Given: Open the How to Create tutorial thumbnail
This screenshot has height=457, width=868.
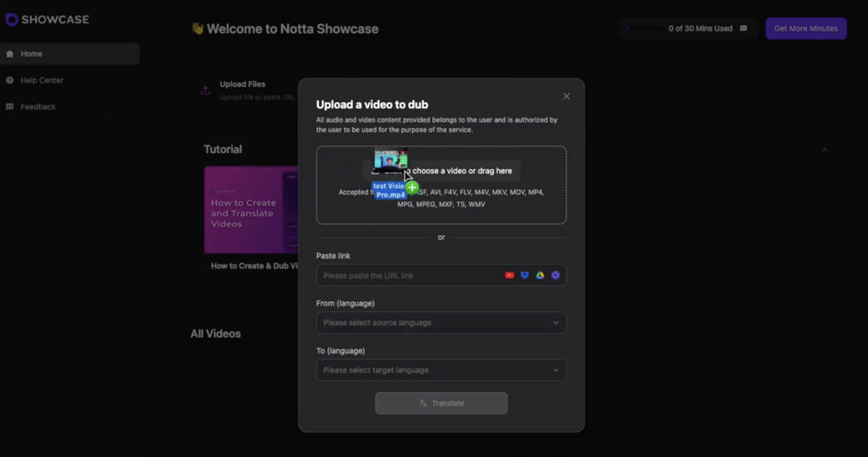Looking at the screenshot, I should click(251, 210).
